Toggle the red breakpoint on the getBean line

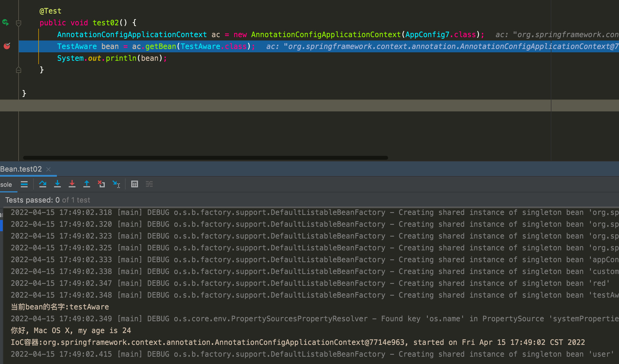point(7,46)
